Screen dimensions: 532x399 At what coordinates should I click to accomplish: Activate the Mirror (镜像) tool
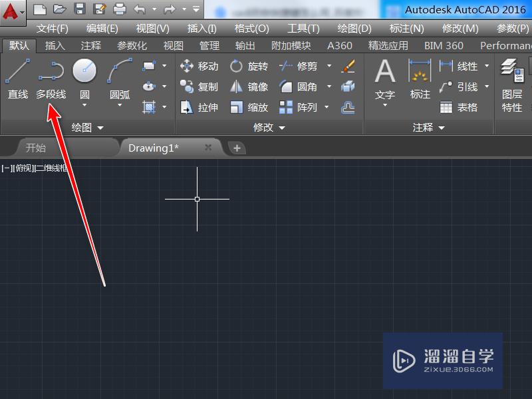pyautogui.click(x=249, y=87)
